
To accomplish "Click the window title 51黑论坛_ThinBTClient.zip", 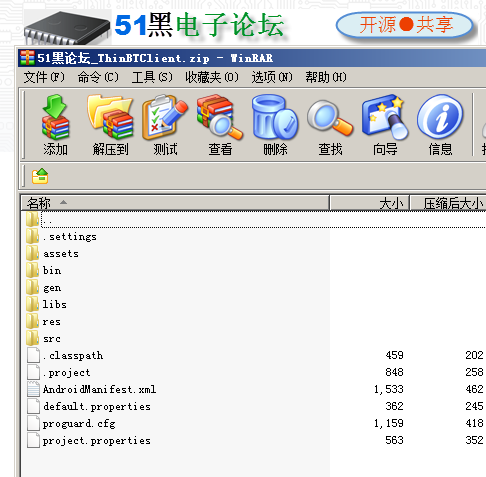I will (123, 58).
